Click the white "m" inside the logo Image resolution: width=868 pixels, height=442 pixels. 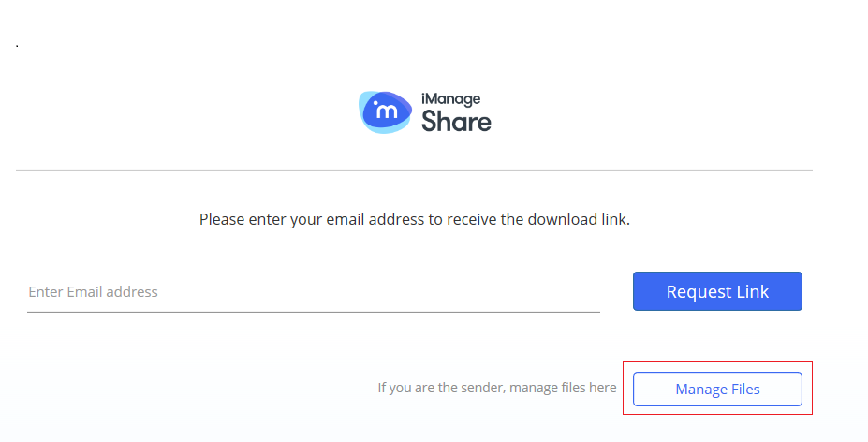pyautogui.click(x=386, y=111)
